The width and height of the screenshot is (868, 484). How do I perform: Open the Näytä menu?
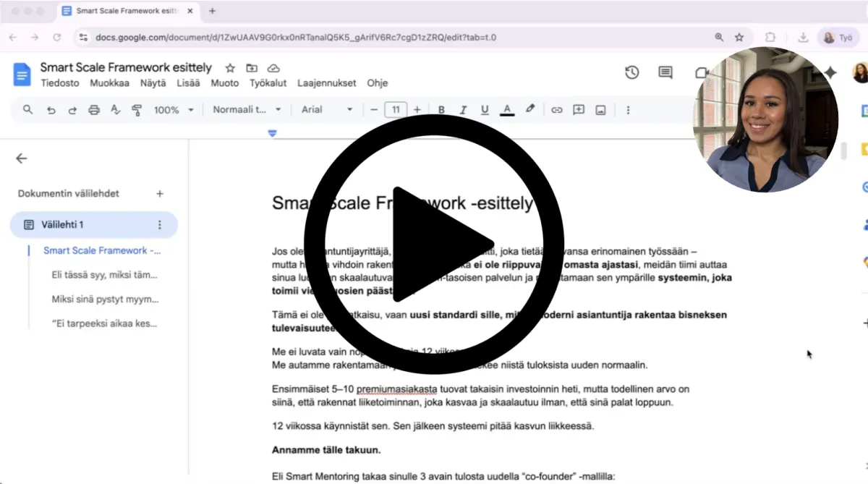point(153,83)
